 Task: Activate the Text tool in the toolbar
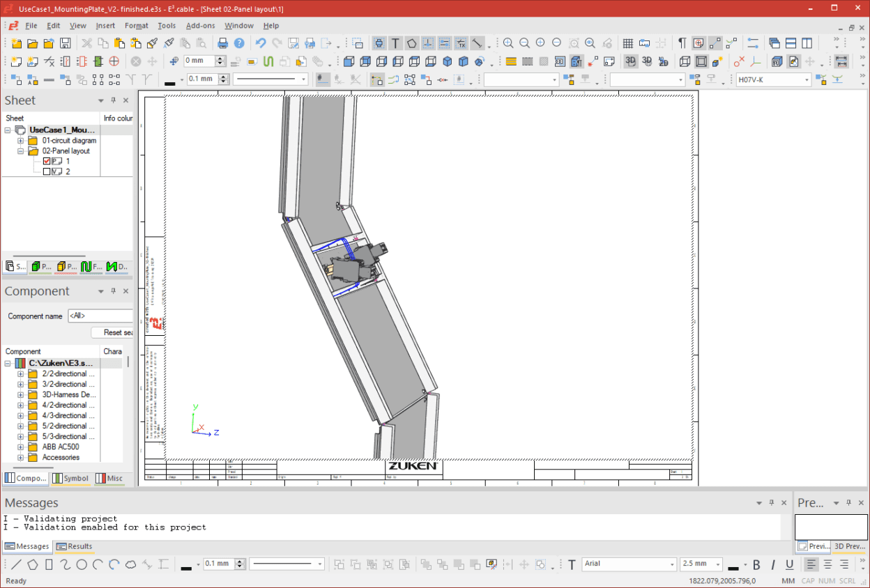point(395,42)
